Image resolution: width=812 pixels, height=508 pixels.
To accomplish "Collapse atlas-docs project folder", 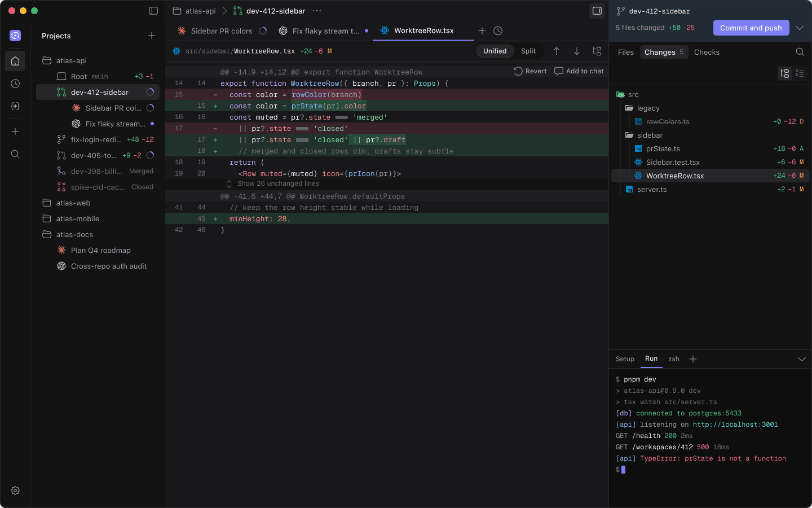I will click(x=98, y=234).
